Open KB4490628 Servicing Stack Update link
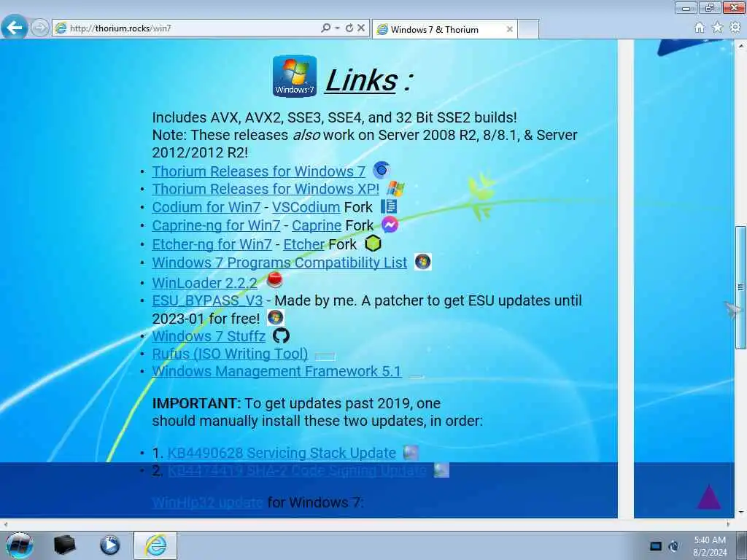 tap(282, 453)
